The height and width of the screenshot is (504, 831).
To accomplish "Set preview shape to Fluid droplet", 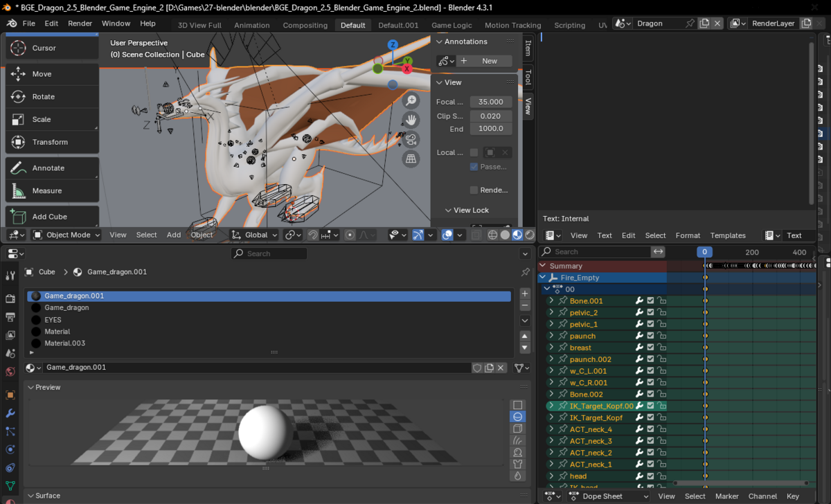I will click(517, 476).
